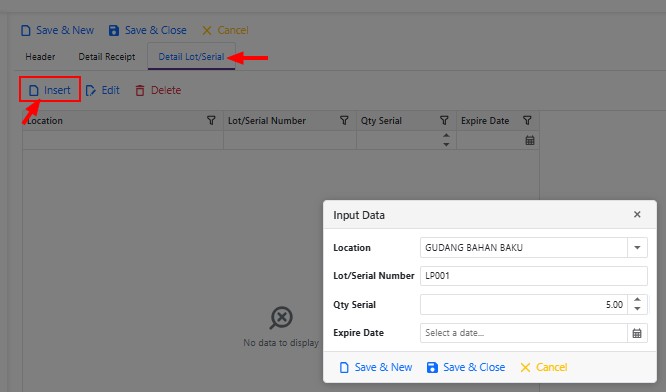
Task: Click Save & Close in the Input Data dialog
Action: point(466,367)
